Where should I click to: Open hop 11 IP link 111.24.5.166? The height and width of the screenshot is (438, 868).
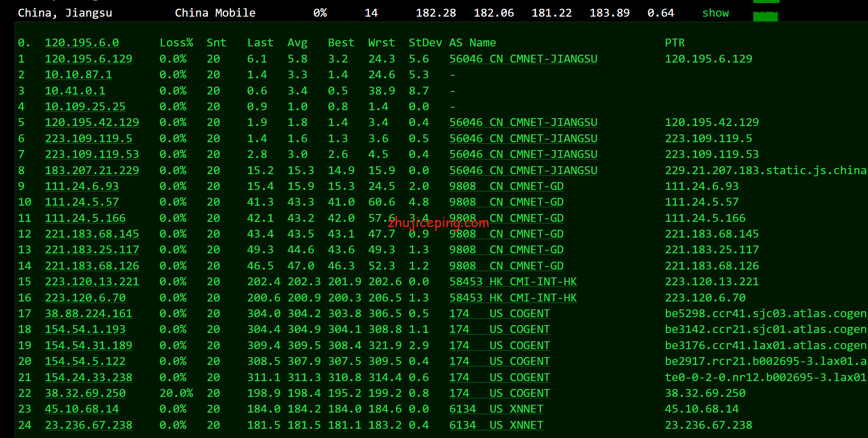point(85,218)
